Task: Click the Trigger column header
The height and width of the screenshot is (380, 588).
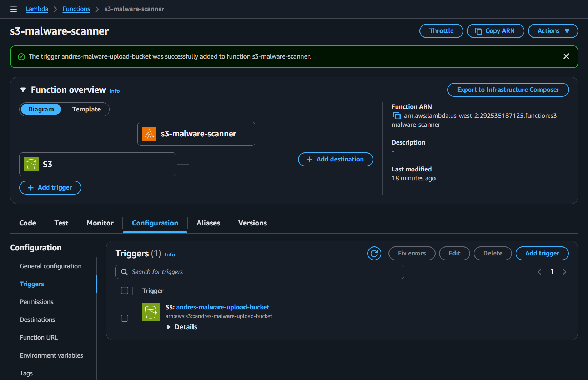Action: click(x=153, y=291)
